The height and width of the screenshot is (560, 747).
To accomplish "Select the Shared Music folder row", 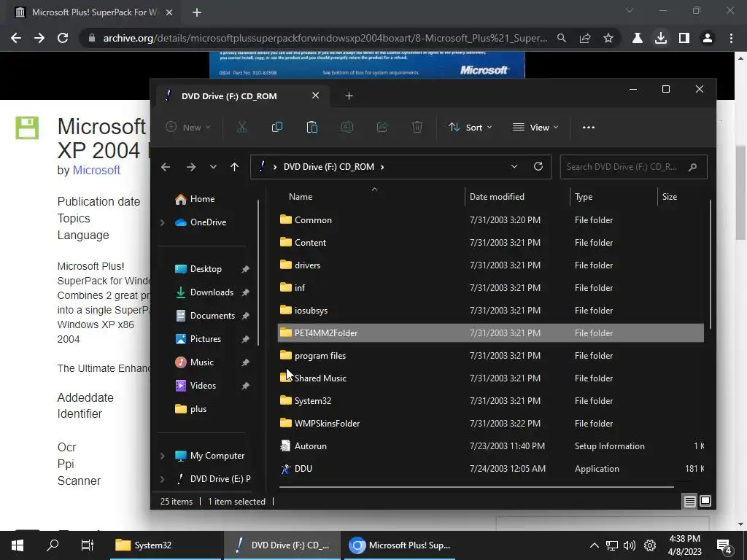I will tap(491, 378).
